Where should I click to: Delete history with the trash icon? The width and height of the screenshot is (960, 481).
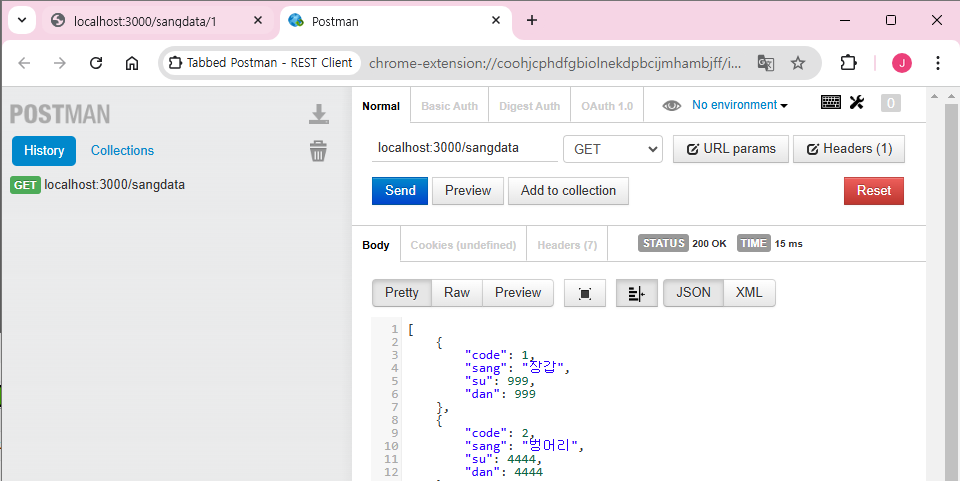[x=318, y=150]
